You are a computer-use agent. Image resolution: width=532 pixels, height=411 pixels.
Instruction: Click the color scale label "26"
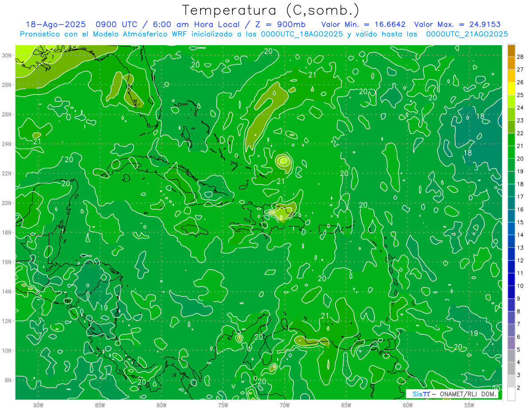(520, 82)
